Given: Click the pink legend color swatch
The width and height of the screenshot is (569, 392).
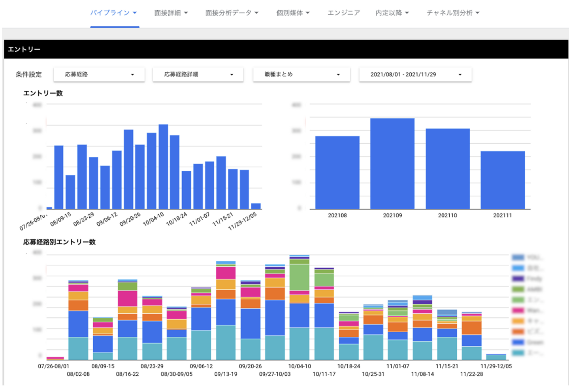Looking at the screenshot, I should [x=518, y=311].
